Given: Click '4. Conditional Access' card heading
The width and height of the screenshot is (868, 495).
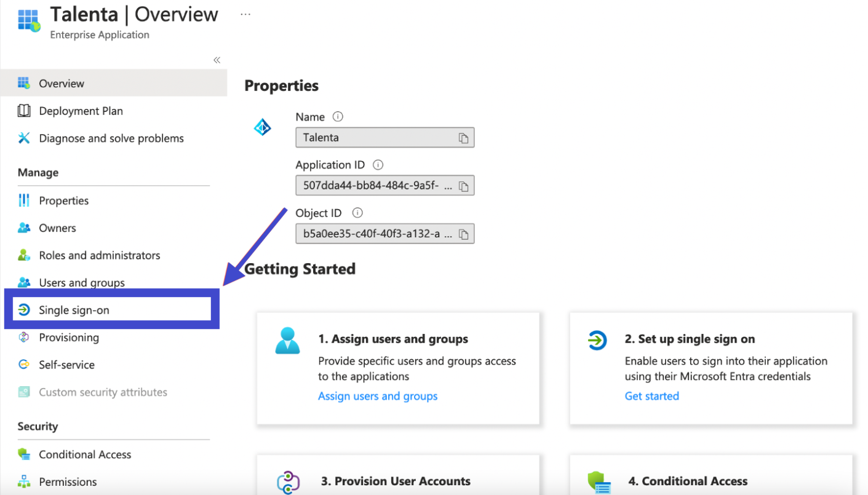Looking at the screenshot, I should pos(688,481).
